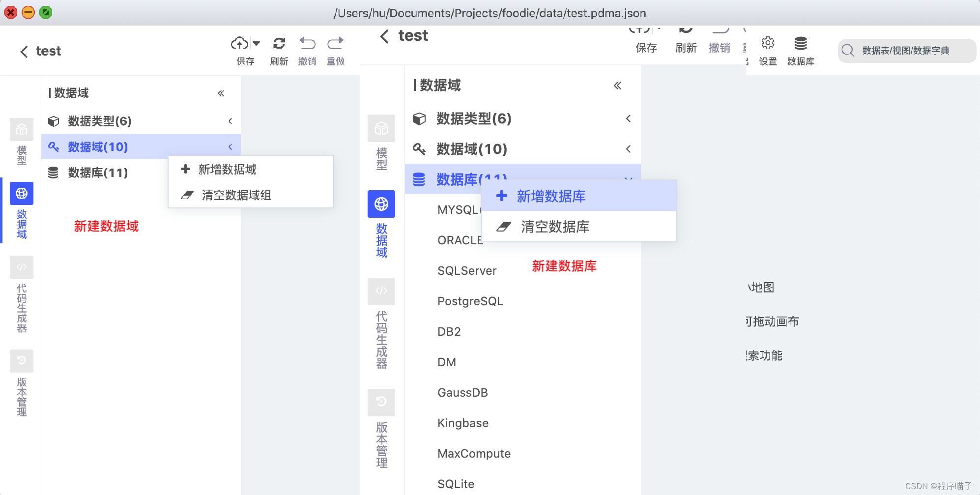Click the 数据表/视图/数据字典 search field
980x495 pixels.
click(x=907, y=51)
